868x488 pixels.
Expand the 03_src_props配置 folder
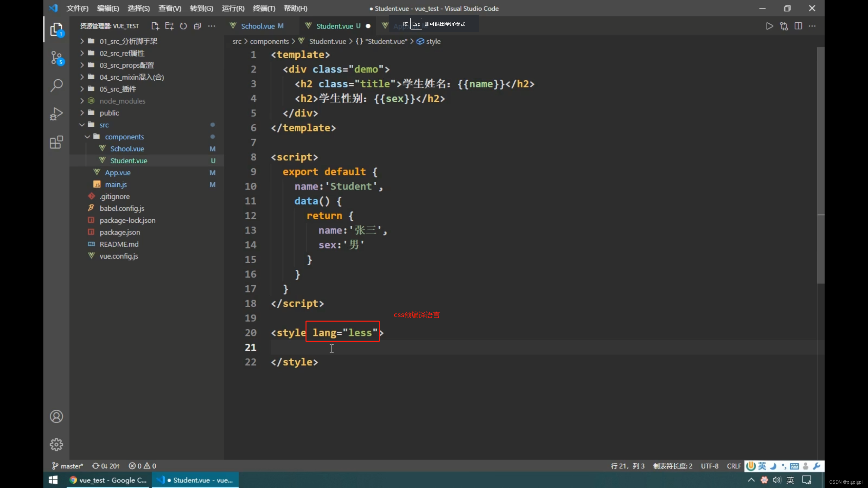coord(146,65)
